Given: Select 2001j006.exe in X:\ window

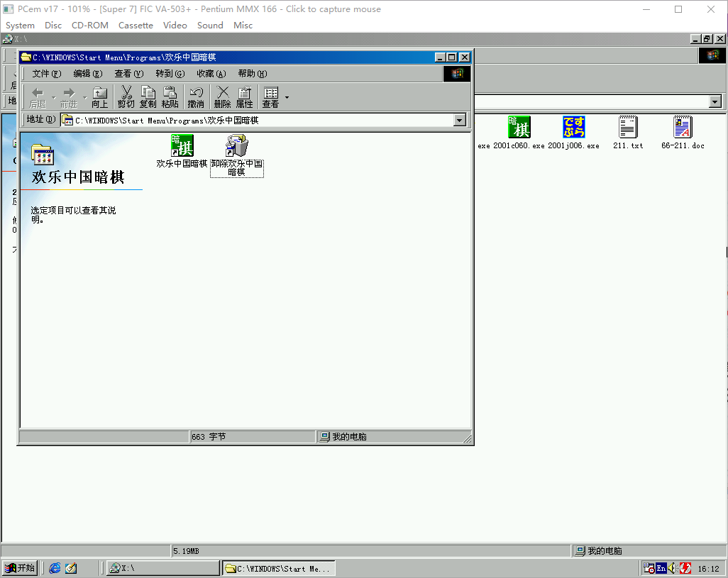Looking at the screenshot, I should [573, 132].
